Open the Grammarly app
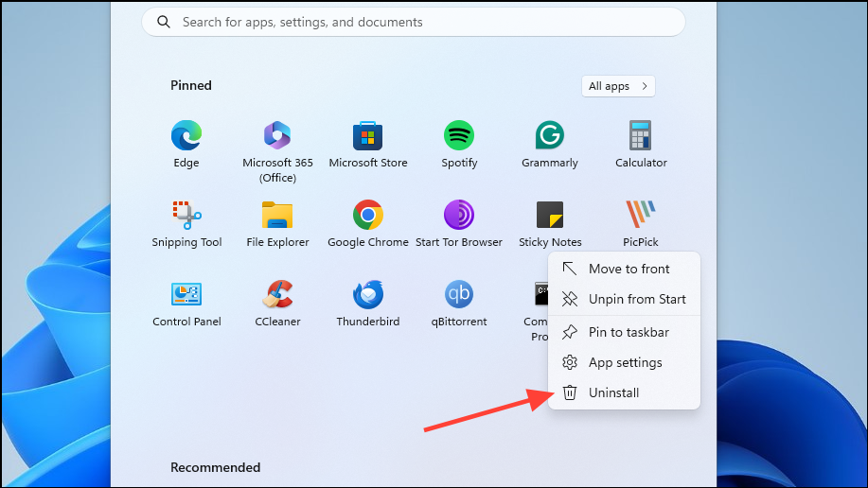This screenshot has width=868, height=488. coord(550,145)
